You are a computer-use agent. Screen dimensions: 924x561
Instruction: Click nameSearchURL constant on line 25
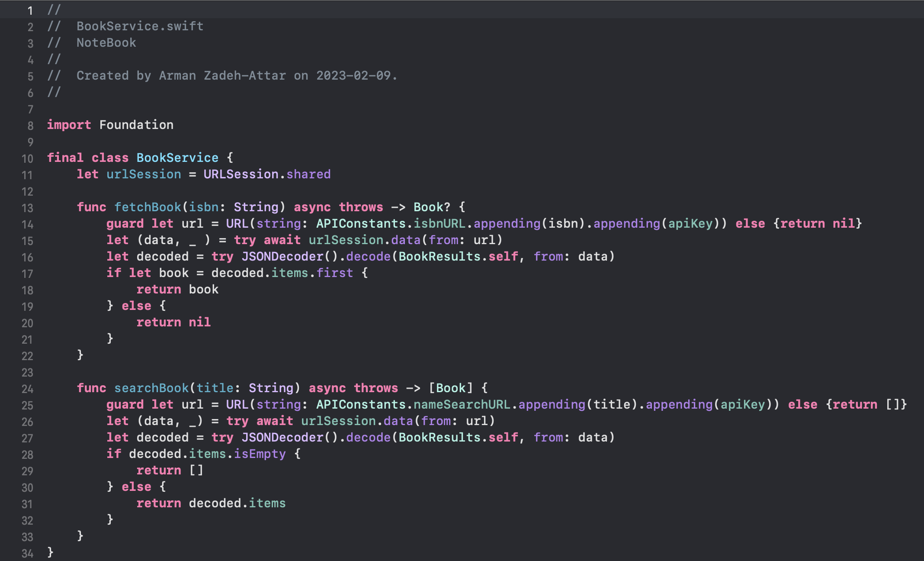(462, 404)
